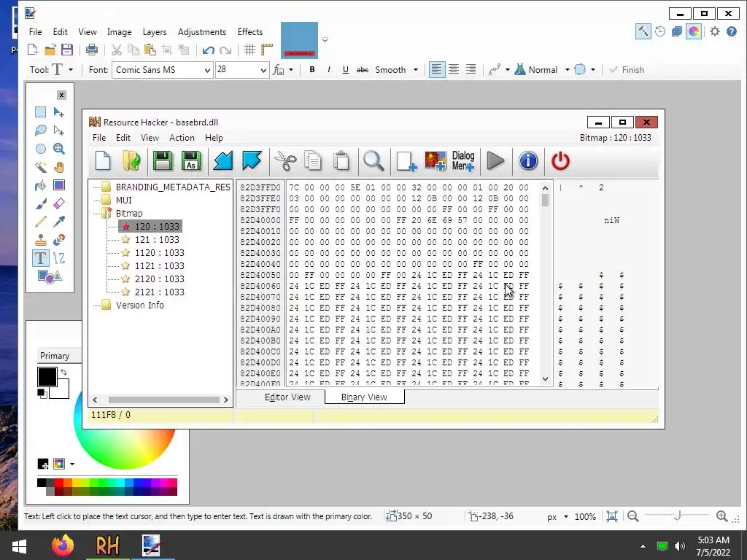Select the BRANDING_METADATA_RES folder

coord(173,187)
